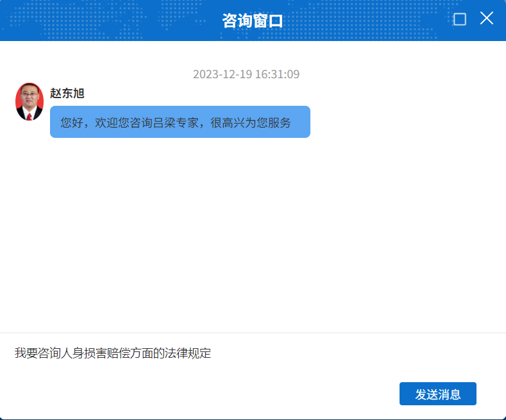506x420 pixels.
Task: Click 赵东旭's round avatar photo
Action: (x=29, y=101)
